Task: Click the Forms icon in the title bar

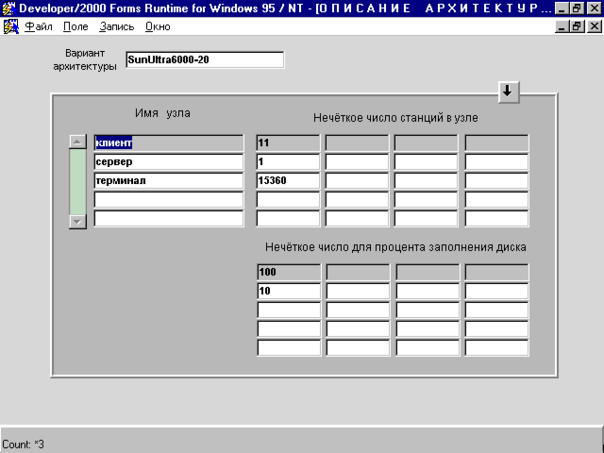Action: click(x=8, y=8)
